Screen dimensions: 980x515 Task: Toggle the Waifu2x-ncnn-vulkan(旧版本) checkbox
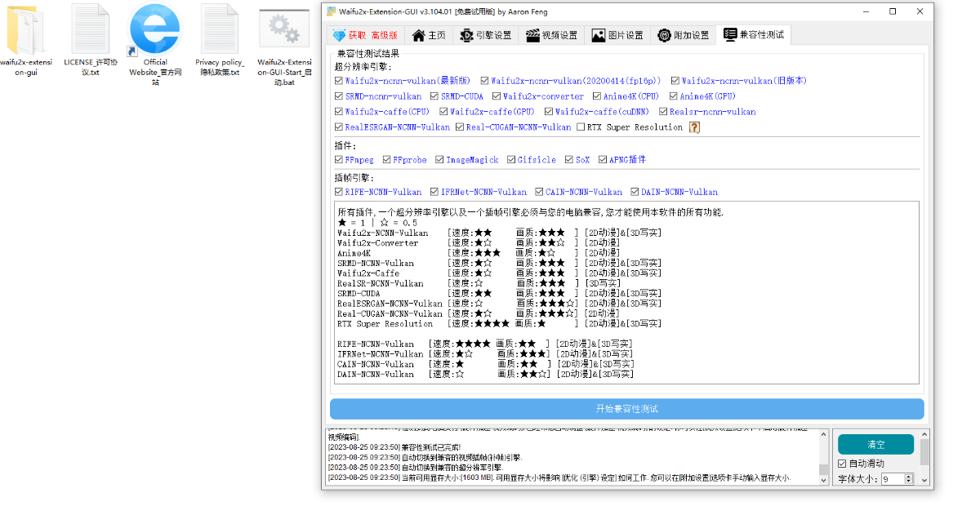click(x=675, y=81)
